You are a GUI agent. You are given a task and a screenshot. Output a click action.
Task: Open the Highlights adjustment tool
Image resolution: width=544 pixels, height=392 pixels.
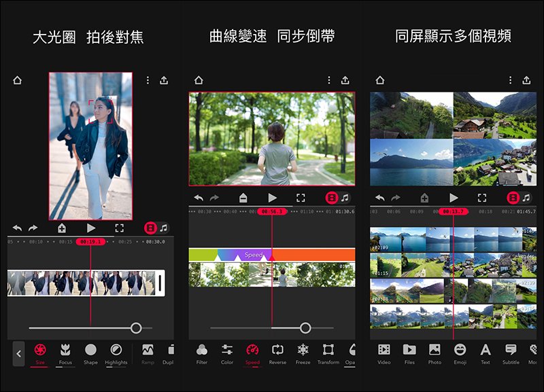pyautogui.click(x=116, y=351)
